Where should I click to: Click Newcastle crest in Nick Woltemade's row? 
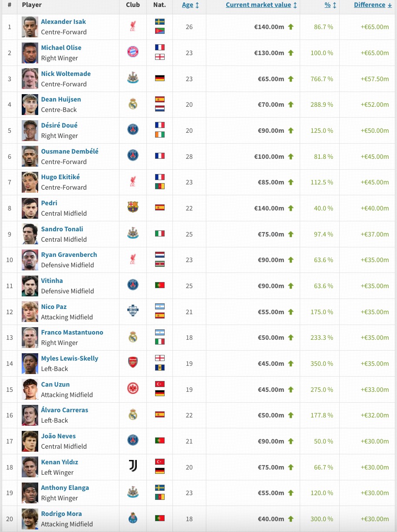(x=133, y=78)
